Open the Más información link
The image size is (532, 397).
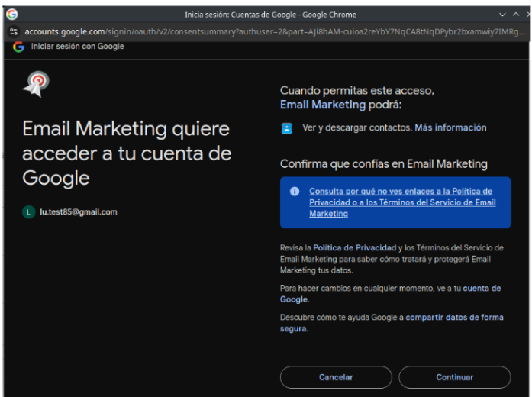[450, 127]
